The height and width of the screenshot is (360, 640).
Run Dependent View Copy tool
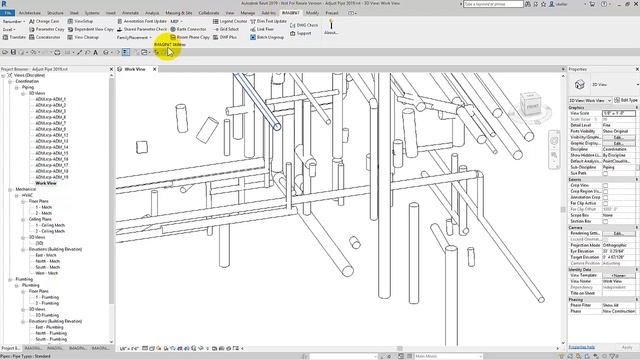[91, 29]
